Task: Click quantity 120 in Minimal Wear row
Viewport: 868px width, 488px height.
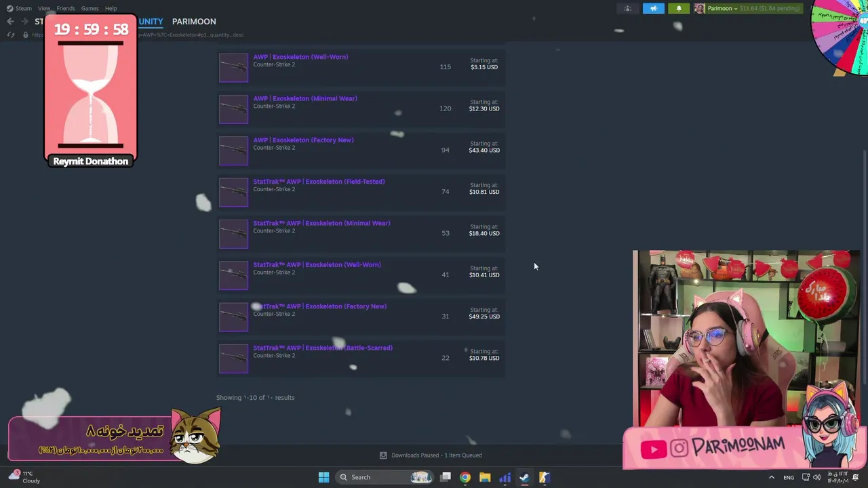Action: (x=445, y=108)
